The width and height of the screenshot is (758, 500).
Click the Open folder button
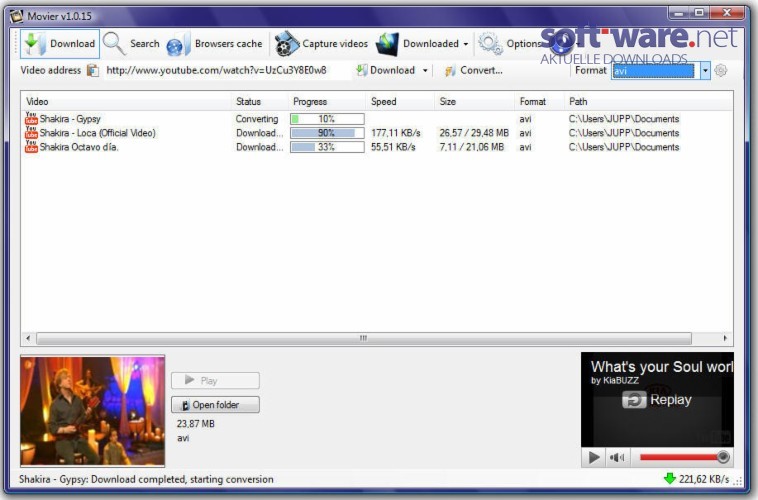215,405
